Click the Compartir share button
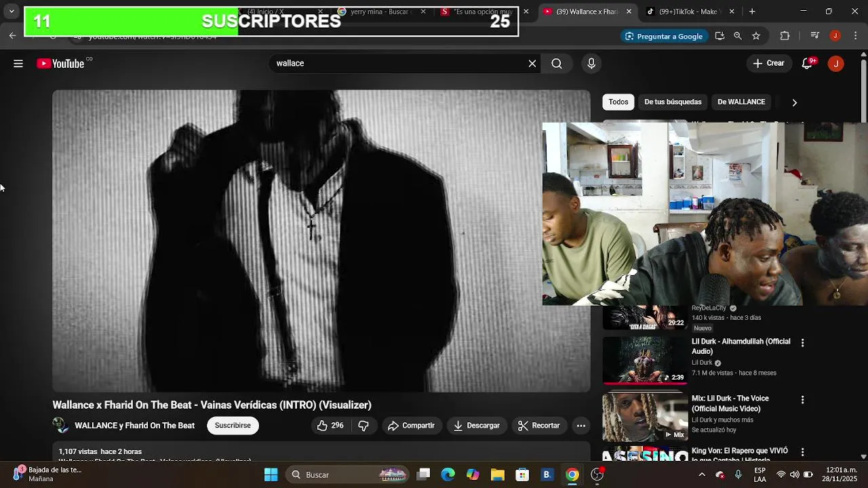The height and width of the screenshot is (488, 868). [411, 426]
